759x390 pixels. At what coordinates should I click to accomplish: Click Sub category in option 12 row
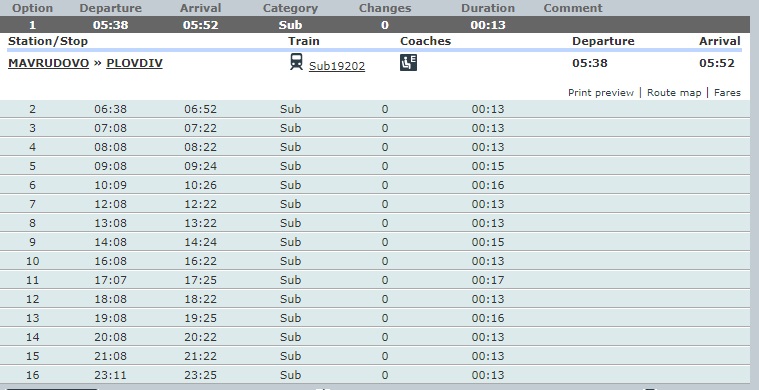(x=290, y=299)
